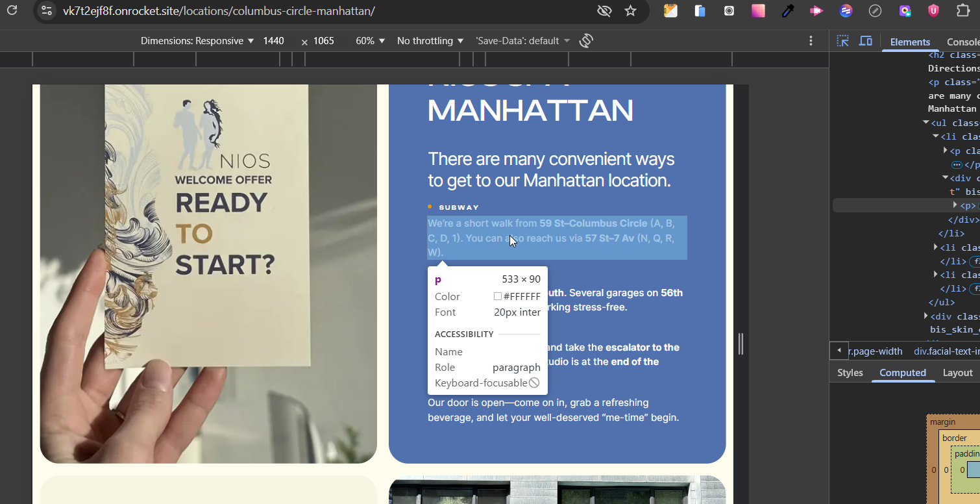This screenshot has height=504, width=980.
Task: Open site information icon beside the URL
Action: [46, 11]
